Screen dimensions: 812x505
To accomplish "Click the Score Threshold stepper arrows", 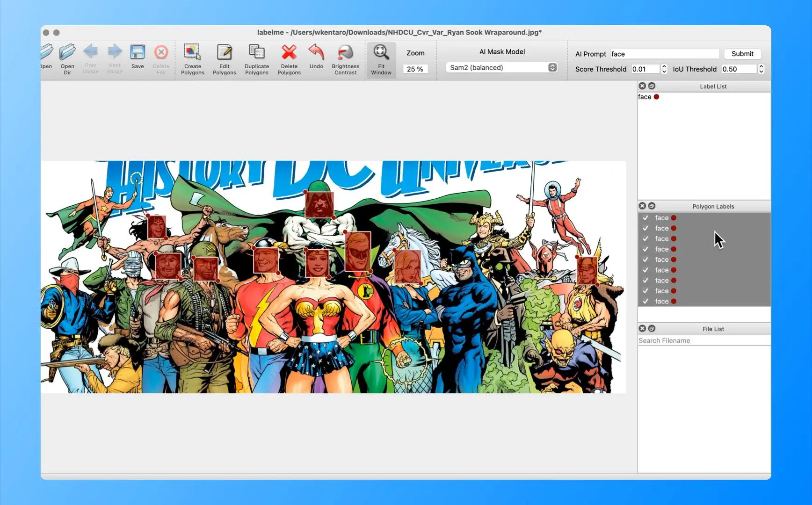I will (664, 69).
